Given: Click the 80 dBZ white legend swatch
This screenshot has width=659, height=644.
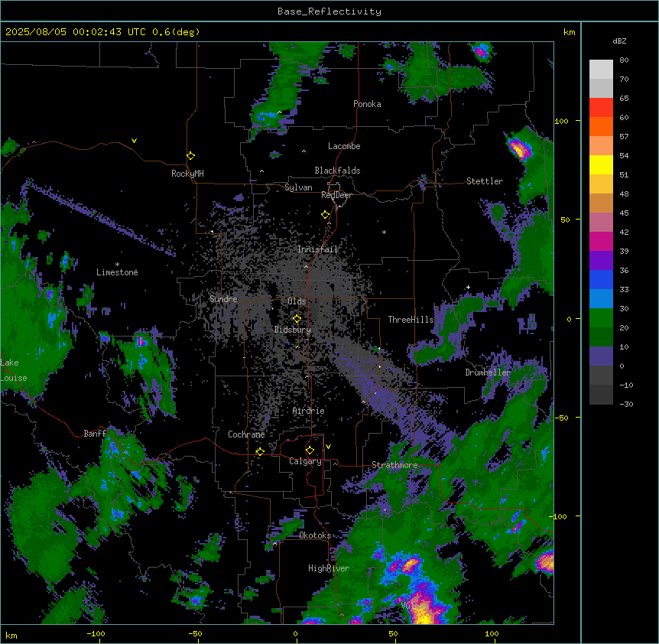Looking at the screenshot, I should pyautogui.click(x=601, y=69).
